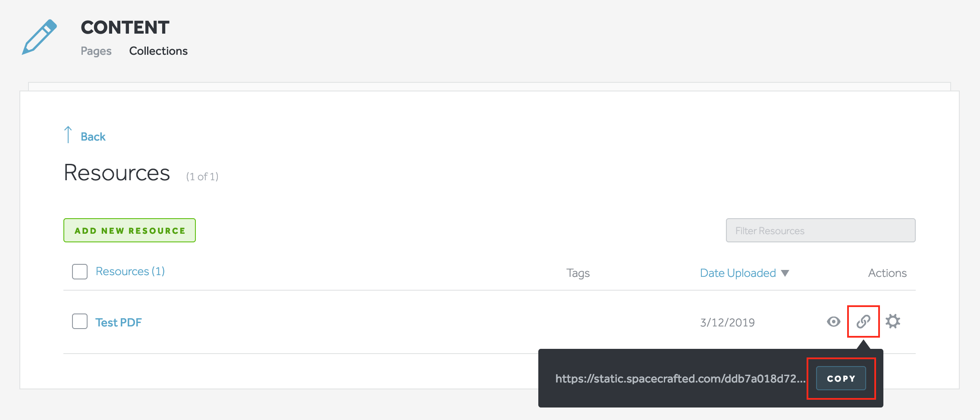The image size is (980, 420).
Task: Reverse sort order with the Date Uploaded arrow
Action: tap(785, 273)
